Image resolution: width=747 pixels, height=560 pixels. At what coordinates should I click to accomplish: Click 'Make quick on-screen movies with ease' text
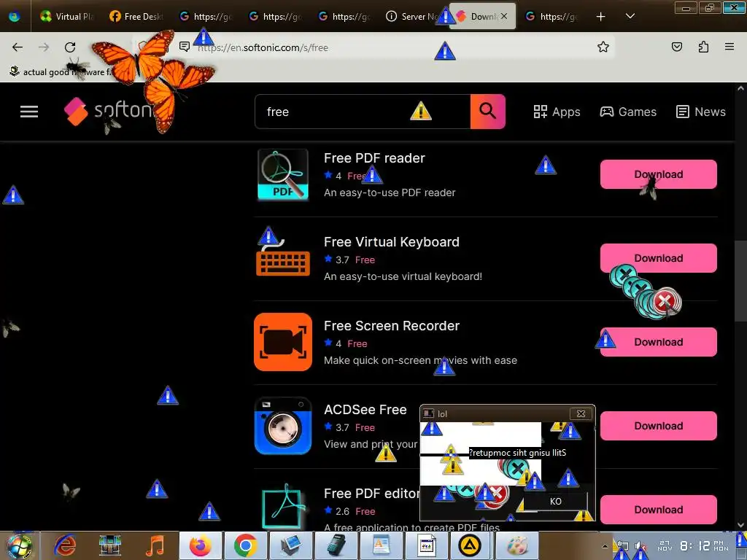[x=420, y=360]
